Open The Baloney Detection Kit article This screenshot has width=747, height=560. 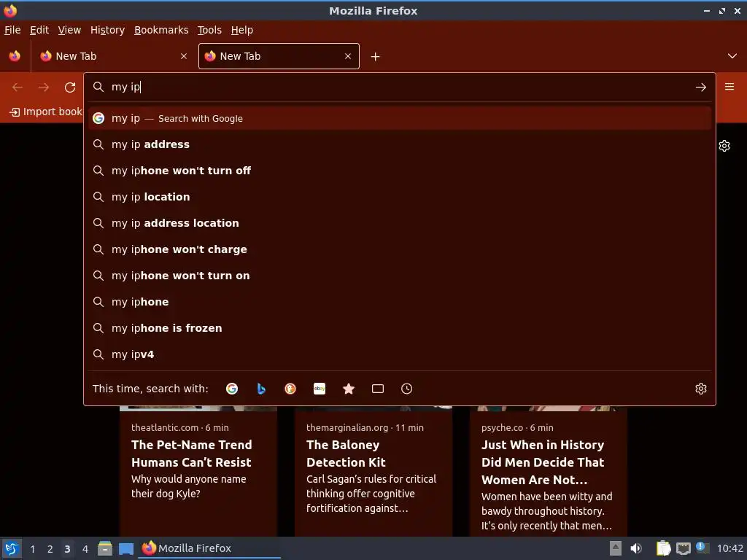[373, 472]
